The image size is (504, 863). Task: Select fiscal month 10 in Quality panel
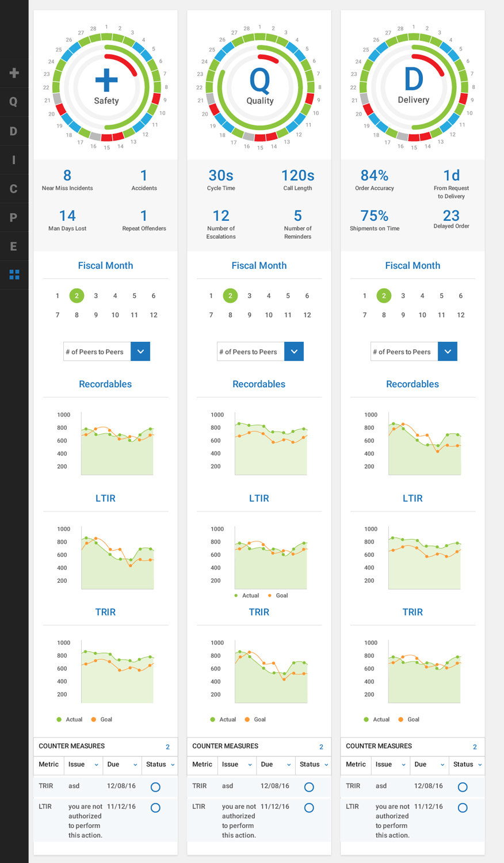pos(269,315)
